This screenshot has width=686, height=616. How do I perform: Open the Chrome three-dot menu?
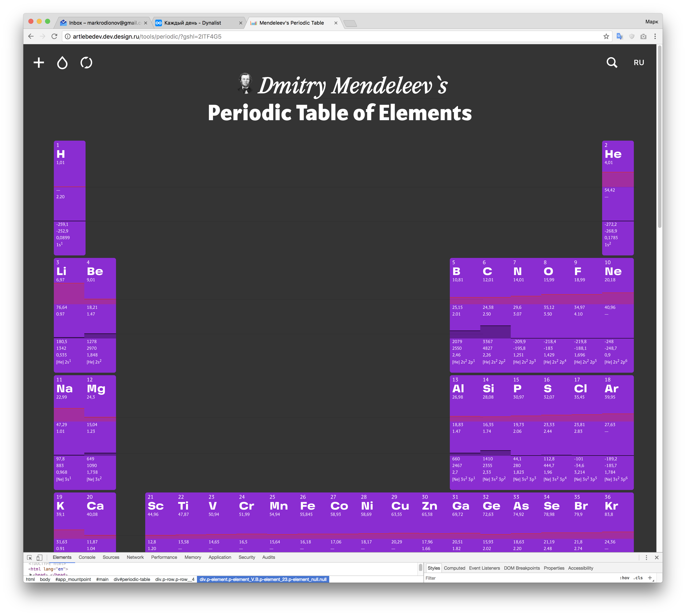click(655, 36)
